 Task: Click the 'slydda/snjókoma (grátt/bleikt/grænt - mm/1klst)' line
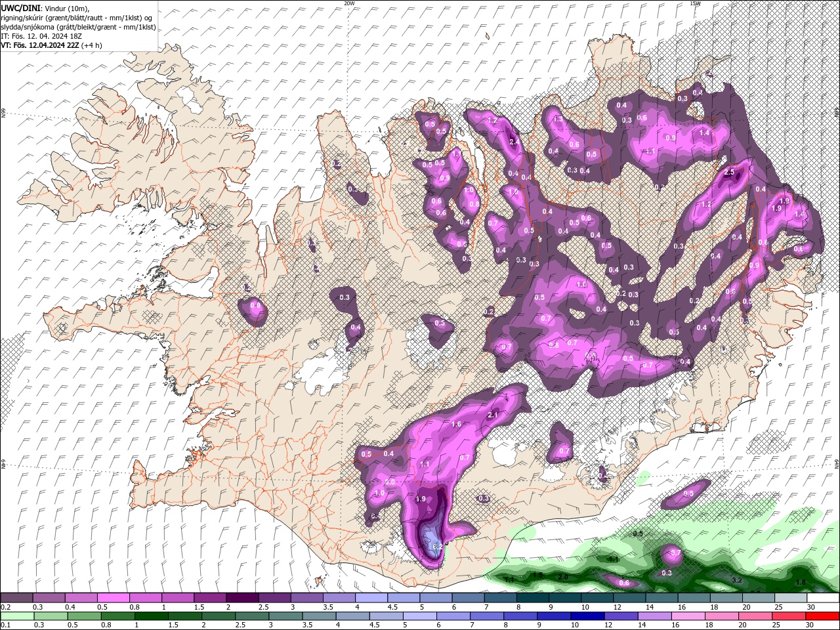coord(78,27)
